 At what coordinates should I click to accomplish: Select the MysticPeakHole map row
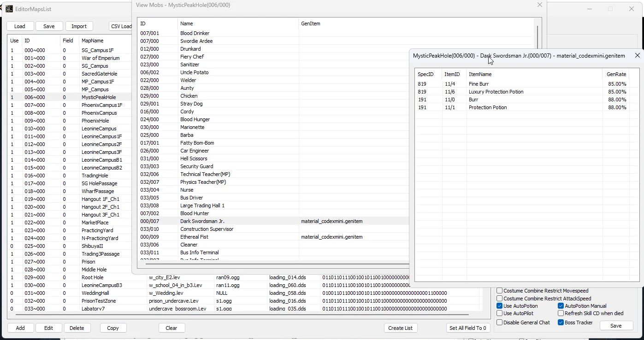(x=70, y=97)
